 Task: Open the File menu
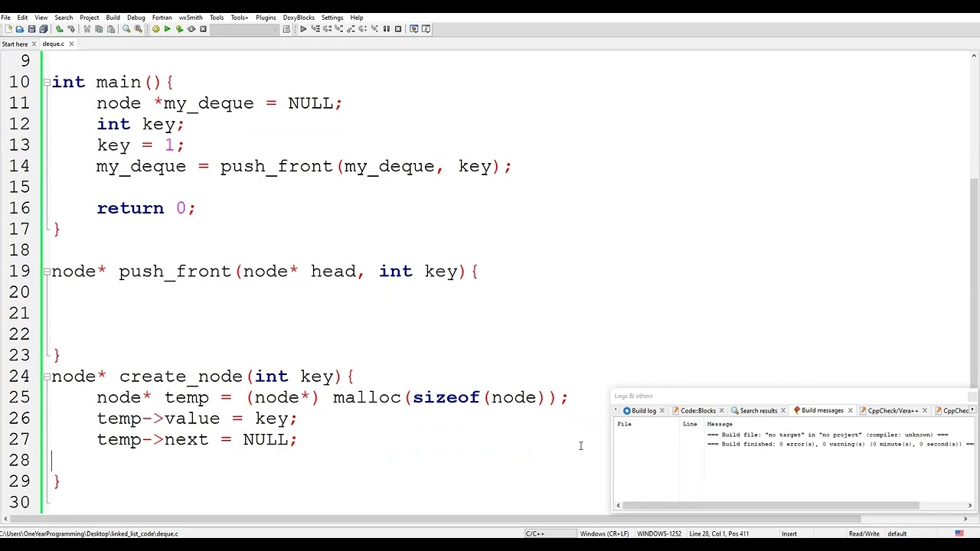coord(5,17)
